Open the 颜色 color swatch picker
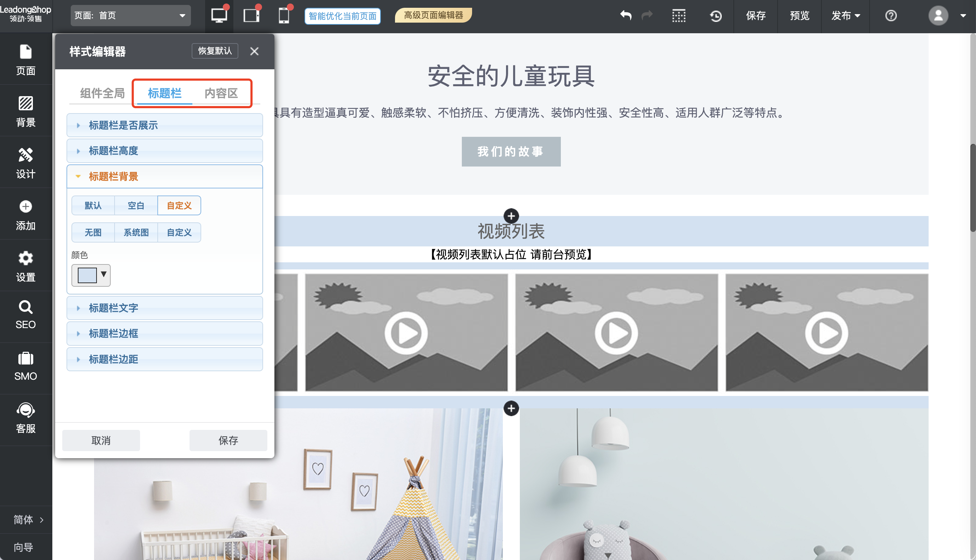 pos(91,275)
